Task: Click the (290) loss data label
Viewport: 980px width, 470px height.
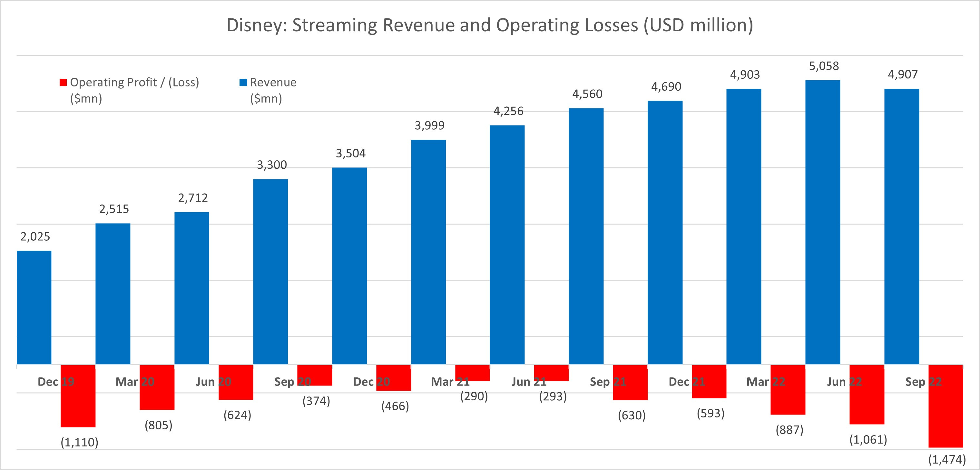Action: click(x=474, y=396)
